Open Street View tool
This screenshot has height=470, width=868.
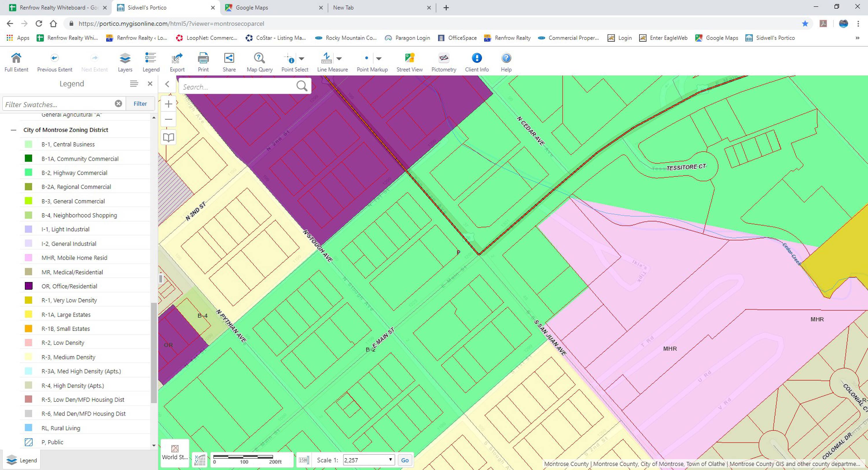(409, 62)
